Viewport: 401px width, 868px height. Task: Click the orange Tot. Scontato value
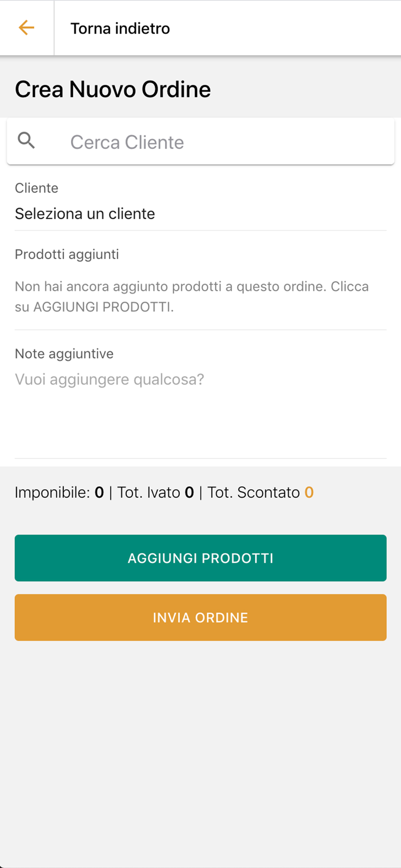[309, 493]
